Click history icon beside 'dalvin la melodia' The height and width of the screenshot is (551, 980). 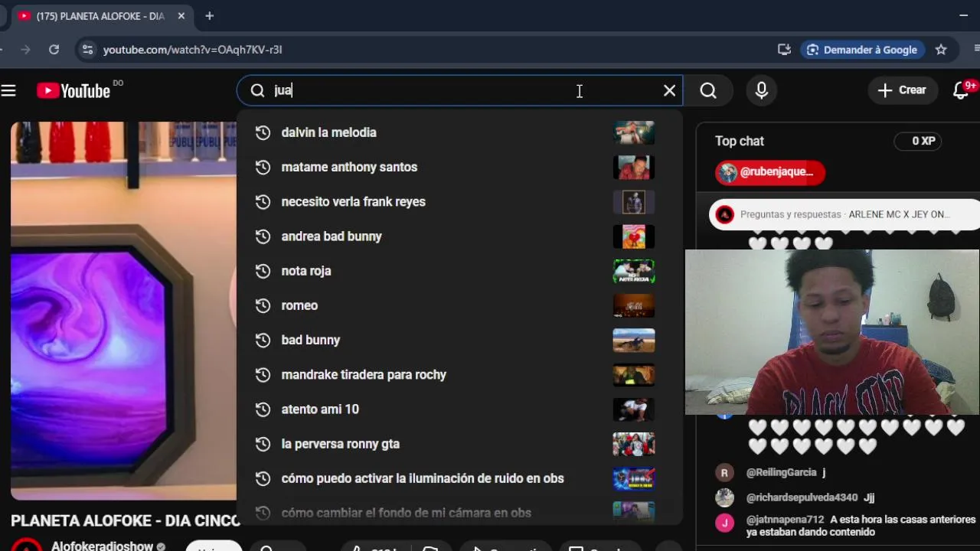[x=263, y=132]
